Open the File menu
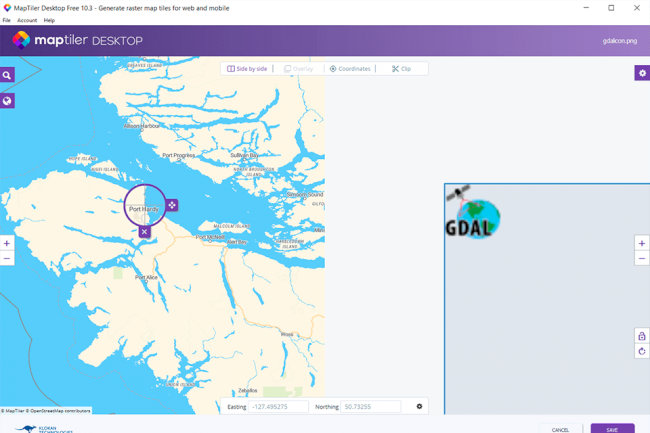The height and width of the screenshot is (433, 650). tap(7, 20)
